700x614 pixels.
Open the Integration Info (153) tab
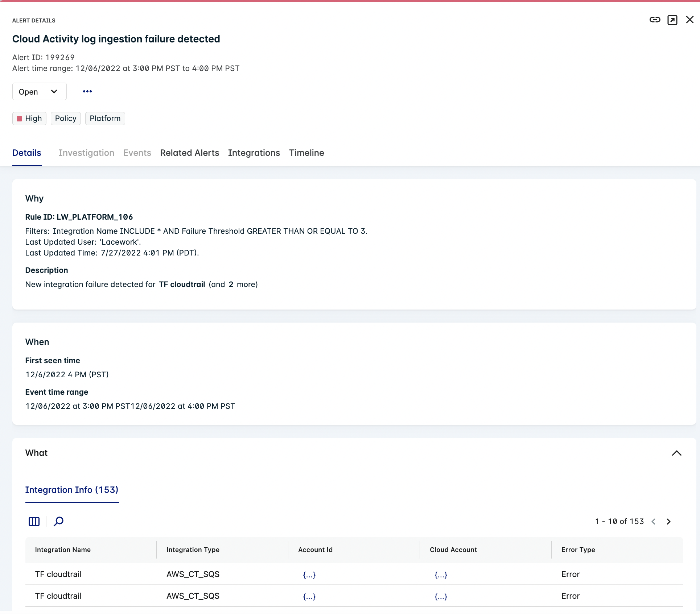pos(71,490)
